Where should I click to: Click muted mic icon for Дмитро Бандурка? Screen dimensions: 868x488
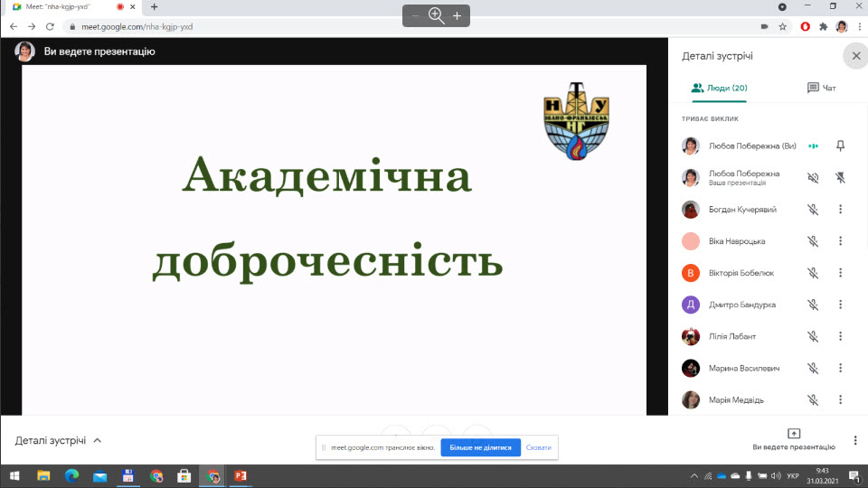coord(813,305)
